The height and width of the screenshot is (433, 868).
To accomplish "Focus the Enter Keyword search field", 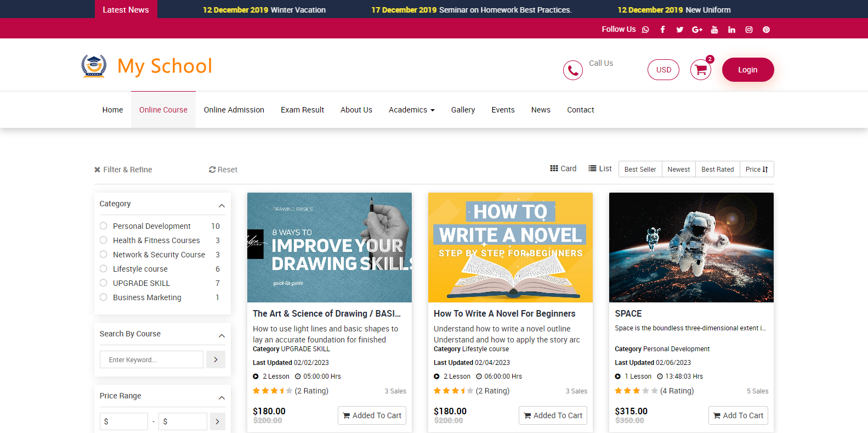I will tap(151, 359).
